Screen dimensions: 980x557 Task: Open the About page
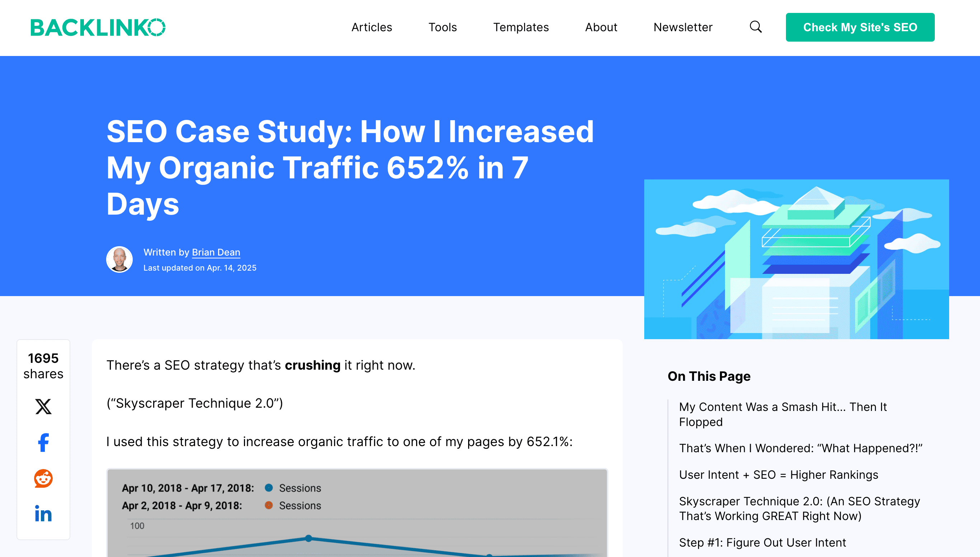tap(601, 27)
